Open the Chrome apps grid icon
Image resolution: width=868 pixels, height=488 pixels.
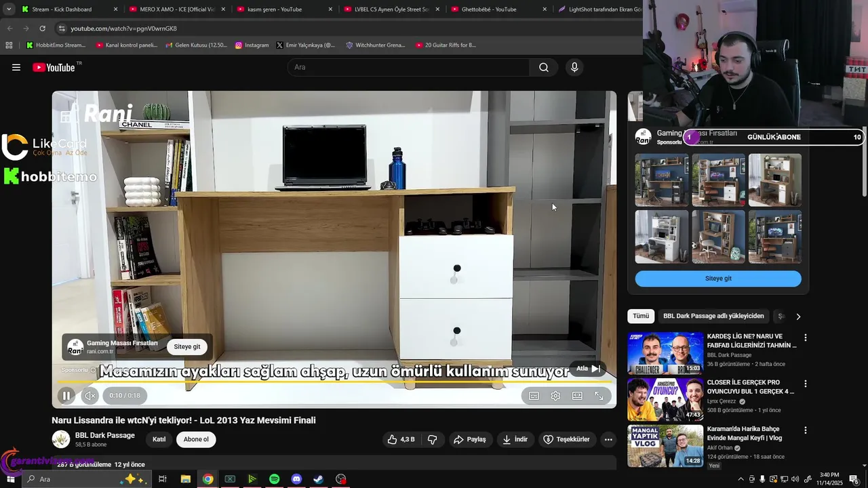click(x=9, y=45)
